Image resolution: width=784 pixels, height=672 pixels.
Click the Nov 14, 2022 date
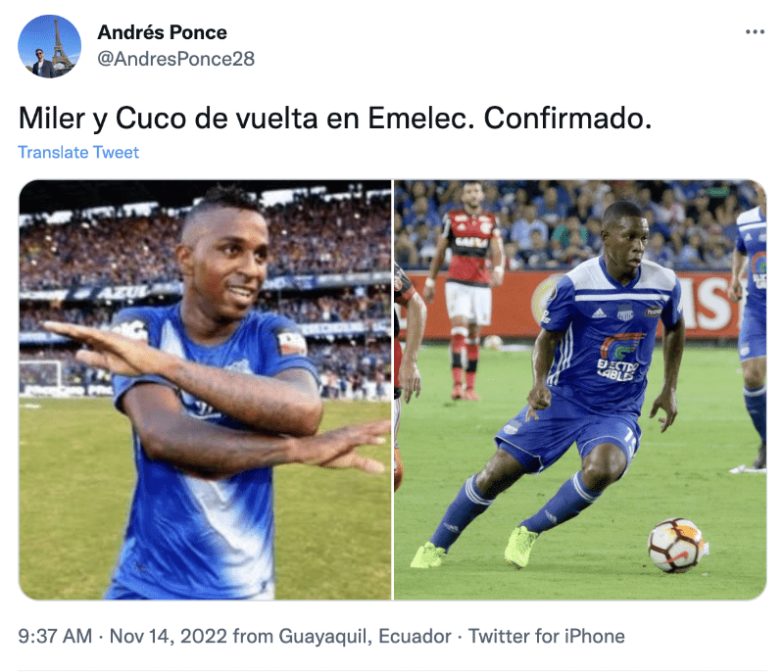(169, 636)
